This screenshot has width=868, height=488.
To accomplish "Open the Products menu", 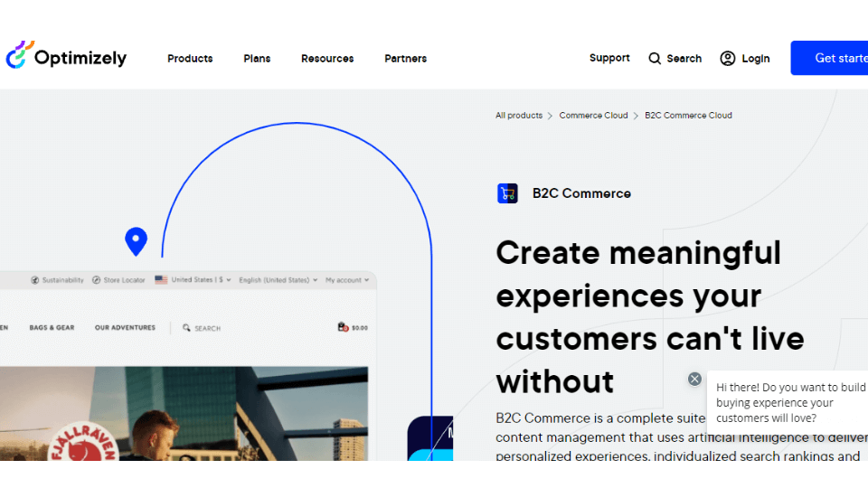I will pos(190,59).
